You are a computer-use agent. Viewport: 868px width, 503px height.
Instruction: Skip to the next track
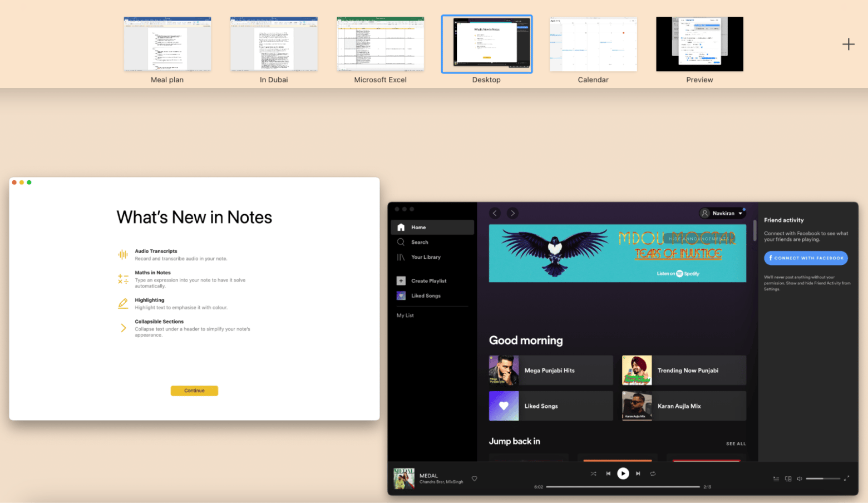click(x=638, y=474)
